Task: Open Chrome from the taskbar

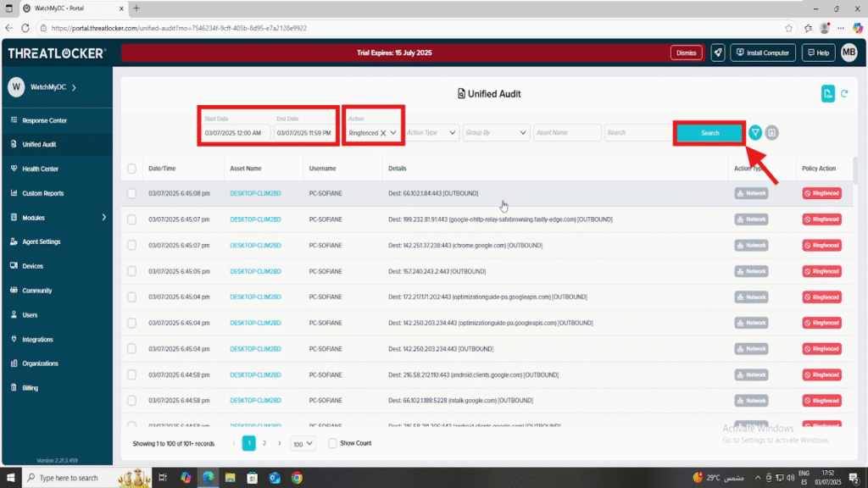Action: click(x=298, y=478)
